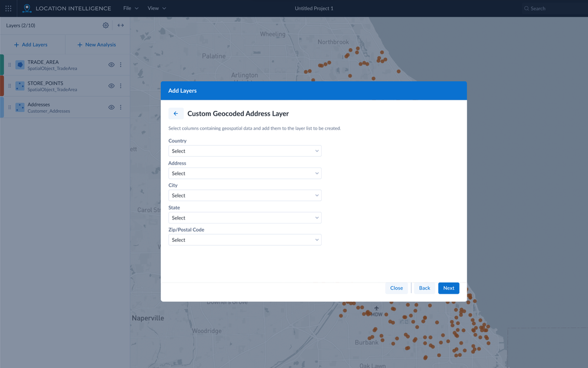Open the app grid launcher icon
This screenshot has width=588, height=368.
pos(8,8)
